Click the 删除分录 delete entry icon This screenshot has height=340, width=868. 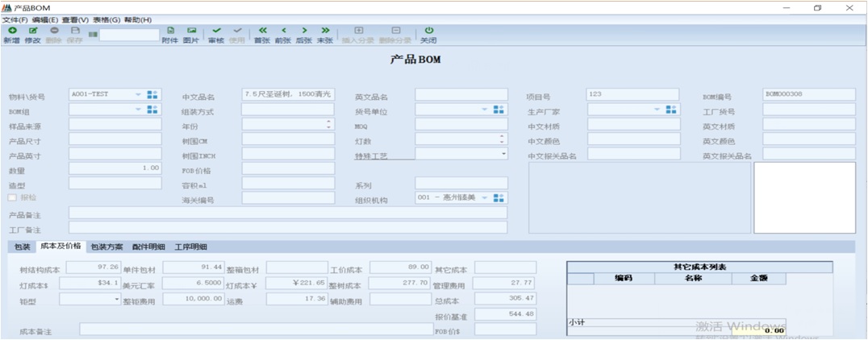click(395, 31)
